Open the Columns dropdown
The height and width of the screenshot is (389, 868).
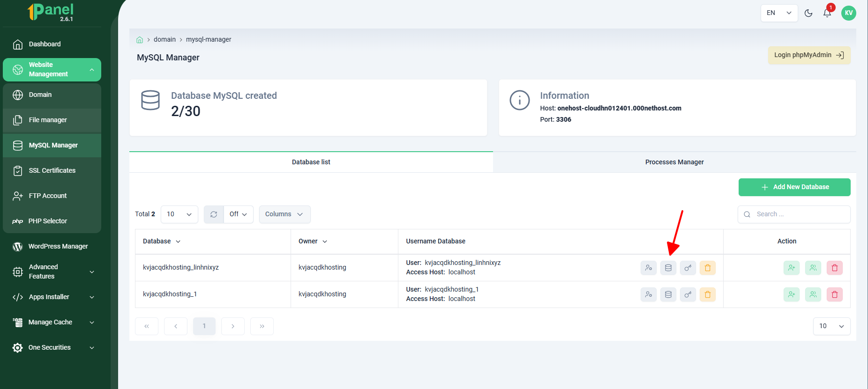pyautogui.click(x=284, y=214)
